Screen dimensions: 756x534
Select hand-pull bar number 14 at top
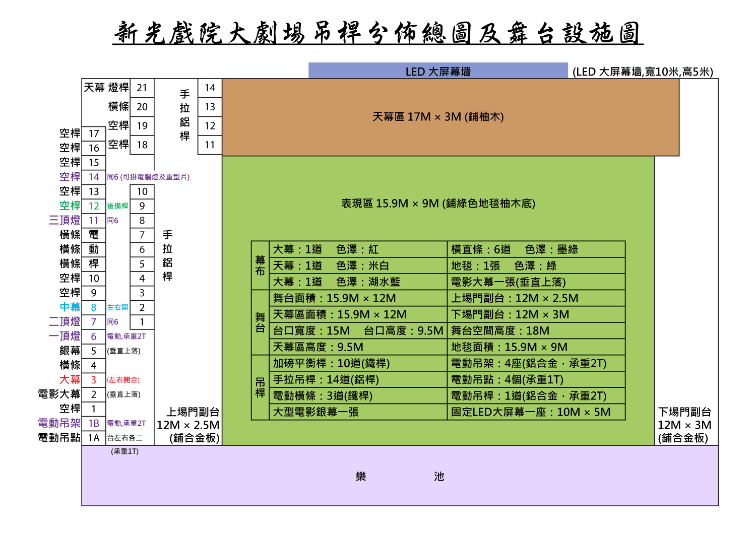click(210, 88)
